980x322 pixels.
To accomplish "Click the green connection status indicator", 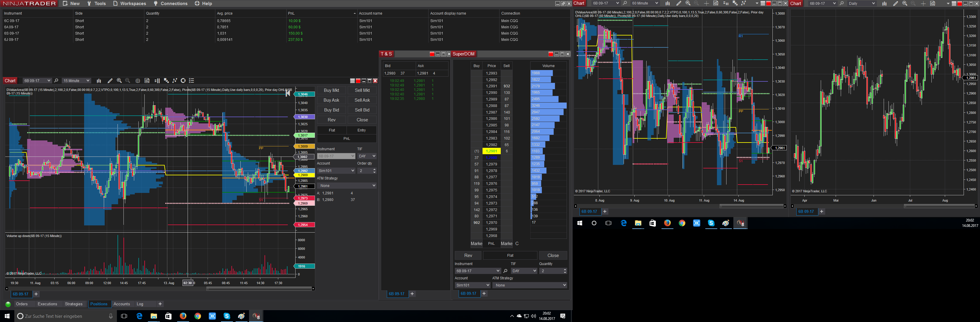I will tap(8, 304).
